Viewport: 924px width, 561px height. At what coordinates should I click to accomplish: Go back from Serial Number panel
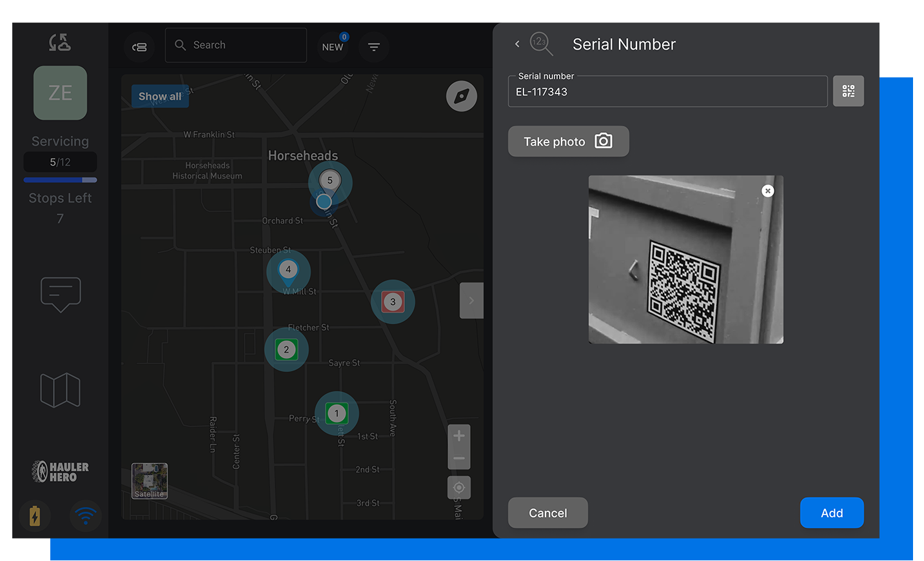coord(517,44)
